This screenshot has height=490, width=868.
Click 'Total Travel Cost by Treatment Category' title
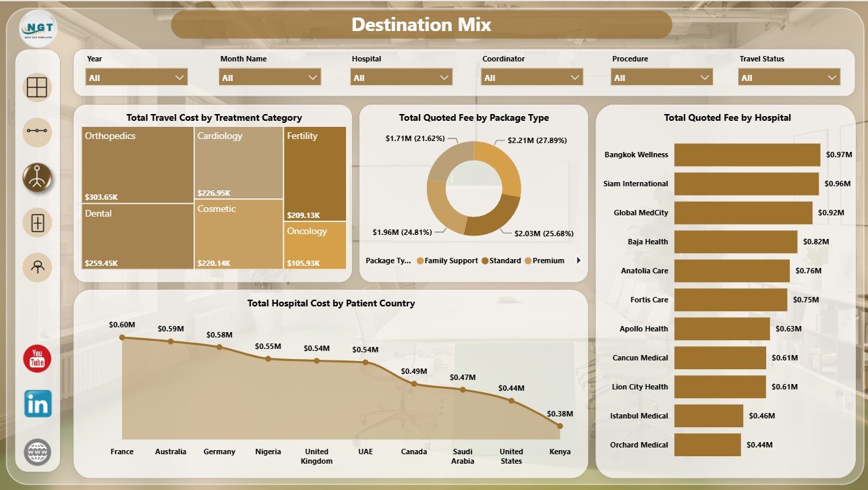click(214, 117)
